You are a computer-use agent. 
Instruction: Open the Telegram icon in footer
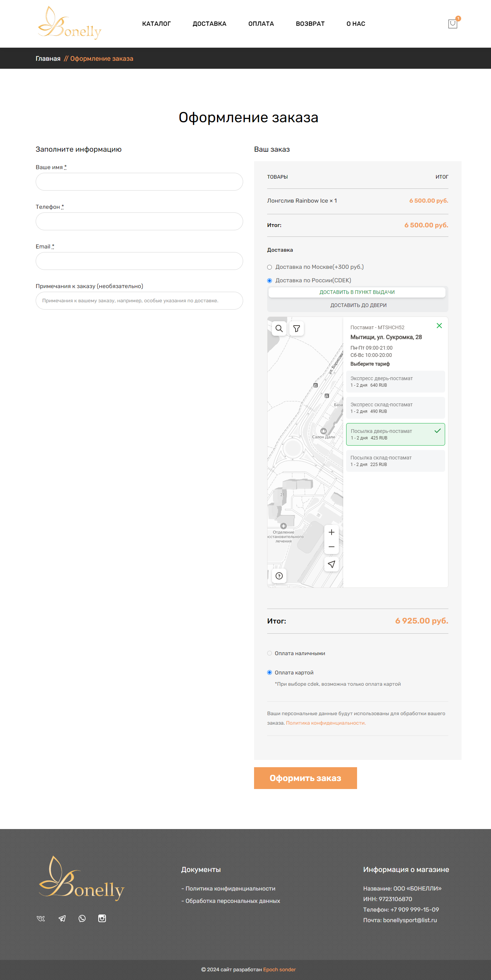tap(62, 919)
